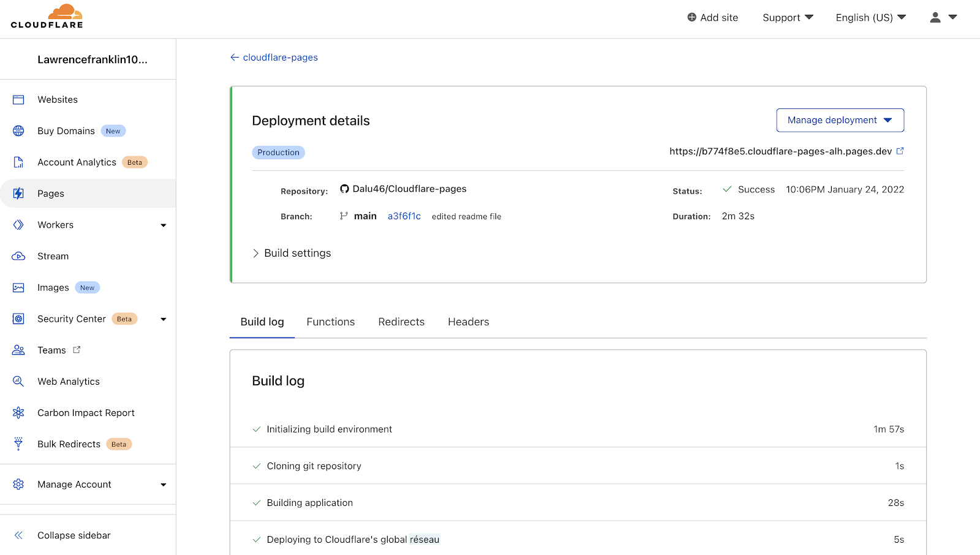The height and width of the screenshot is (555, 980).
Task: Click the Security Center icon
Action: 18,319
